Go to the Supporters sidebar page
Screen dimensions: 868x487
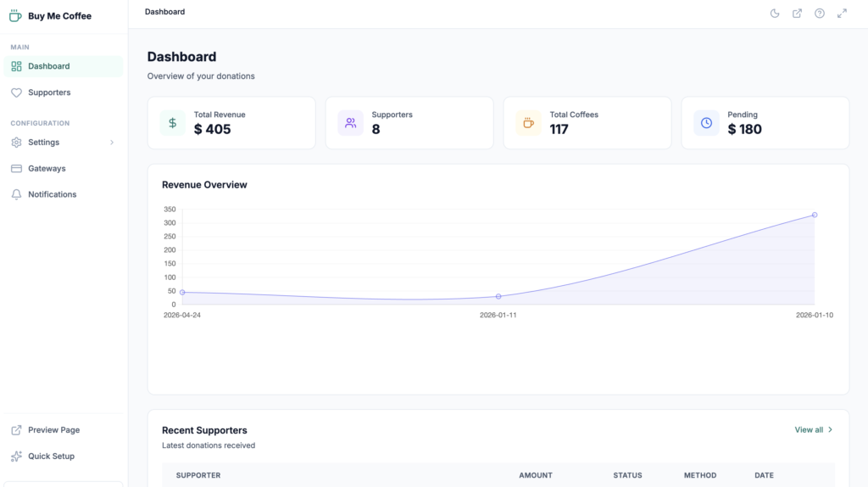(x=49, y=92)
